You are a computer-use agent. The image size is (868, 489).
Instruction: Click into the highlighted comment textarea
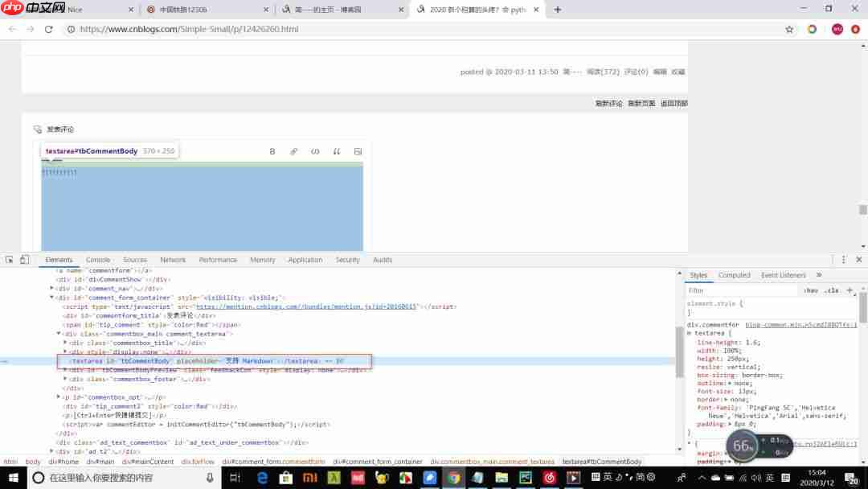coord(202,207)
